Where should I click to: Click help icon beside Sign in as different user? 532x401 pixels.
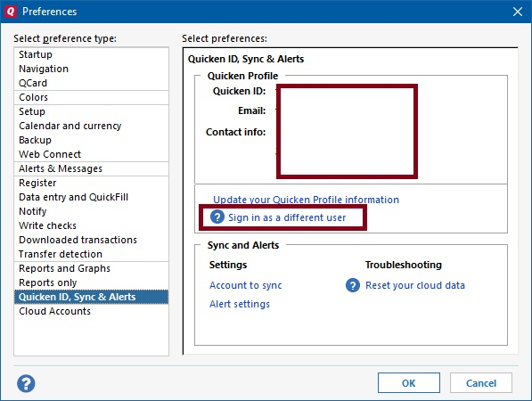[x=217, y=217]
